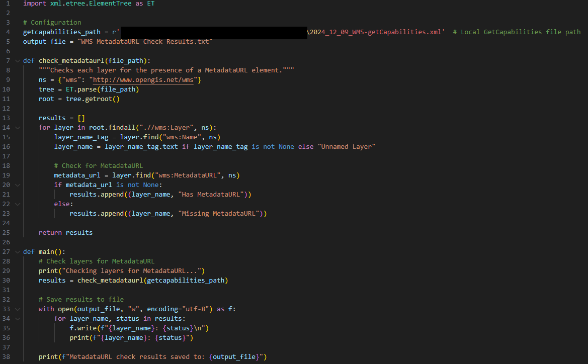Click 'check_metadataurl(getcapabilities_path)' call on line 30
This screenshot has height=364, width=588.
point(152,281)
